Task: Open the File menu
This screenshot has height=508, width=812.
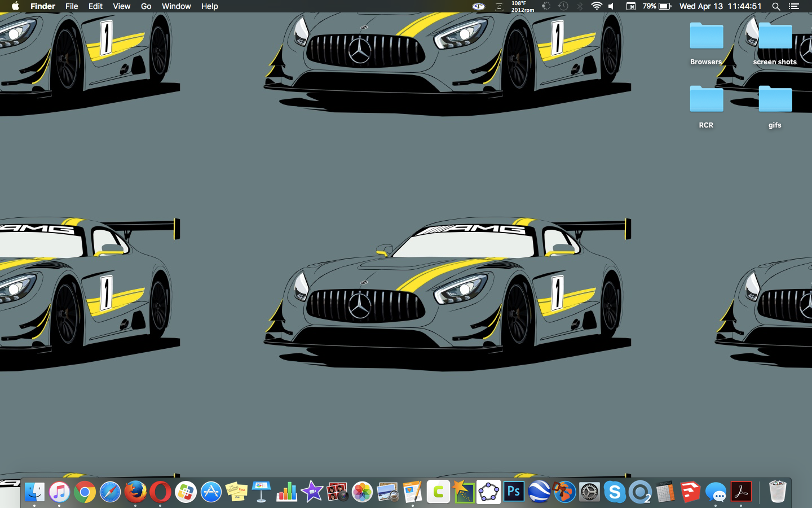Action: tap(72, 6)
